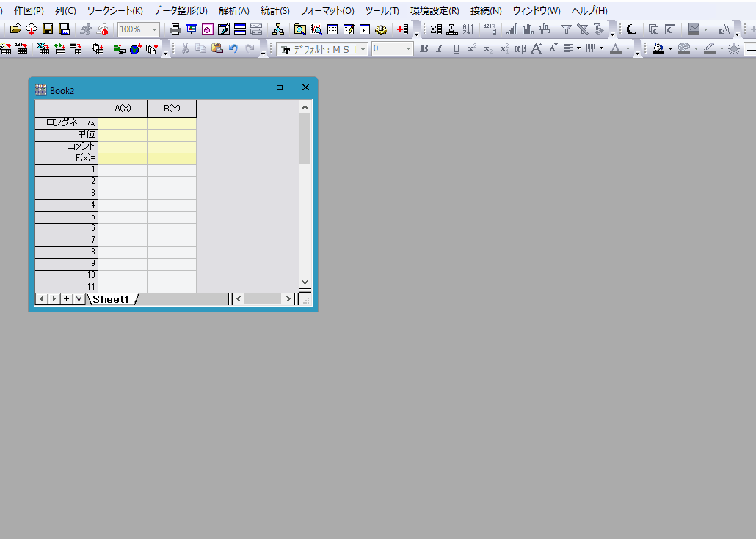
Task: Click the Paste clipboard icon
Action: pyautogui.click(x=217, y=48)
